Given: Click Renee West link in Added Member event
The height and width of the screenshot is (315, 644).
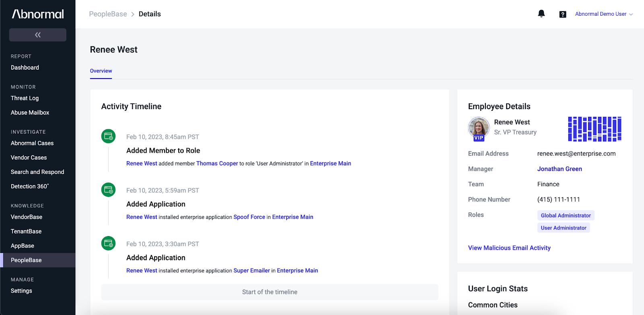Looking at the screenshot, I should [x=142, y=164].
